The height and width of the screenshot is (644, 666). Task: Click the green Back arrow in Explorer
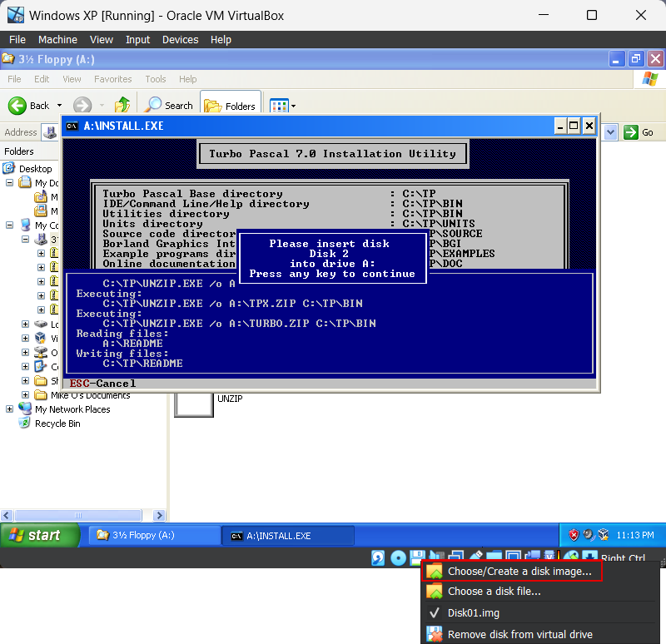17,106
